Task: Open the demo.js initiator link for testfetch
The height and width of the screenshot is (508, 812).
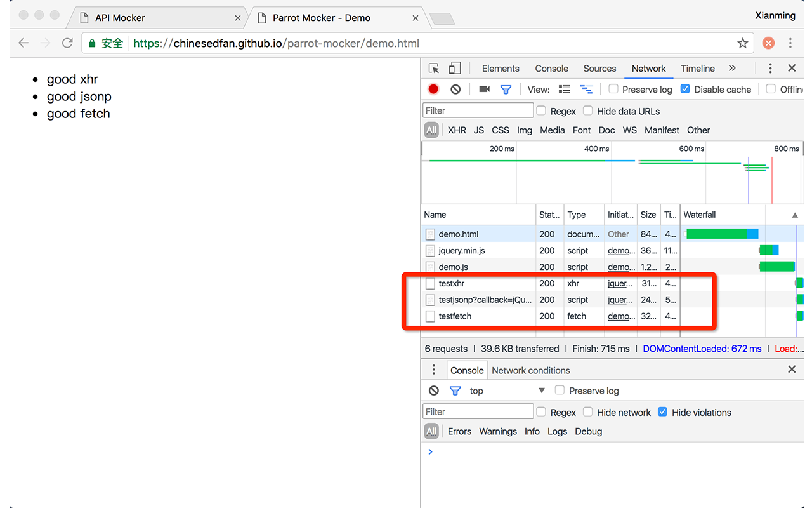Action: pyautogui.click(x=621, y=316)
